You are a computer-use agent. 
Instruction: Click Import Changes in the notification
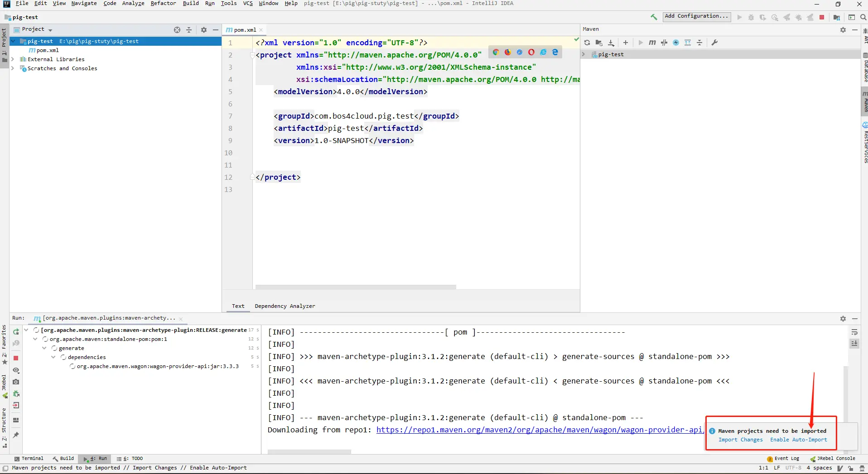[x=740, y=440]
